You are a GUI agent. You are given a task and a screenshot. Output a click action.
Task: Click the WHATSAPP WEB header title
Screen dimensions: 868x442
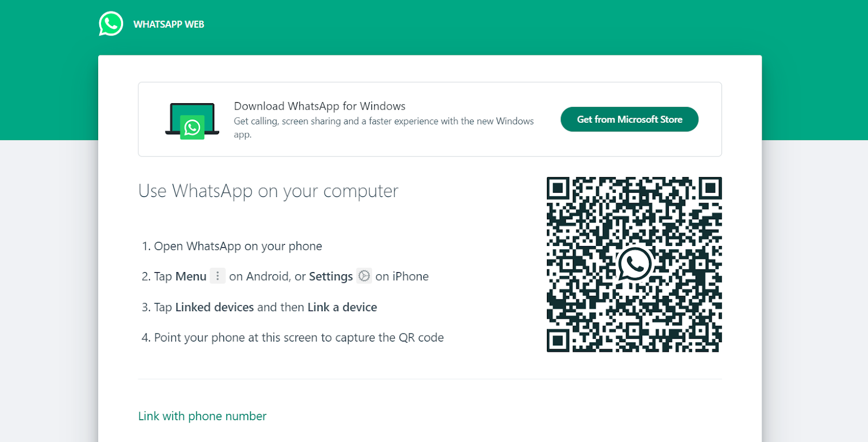click(x=169, y=24)
